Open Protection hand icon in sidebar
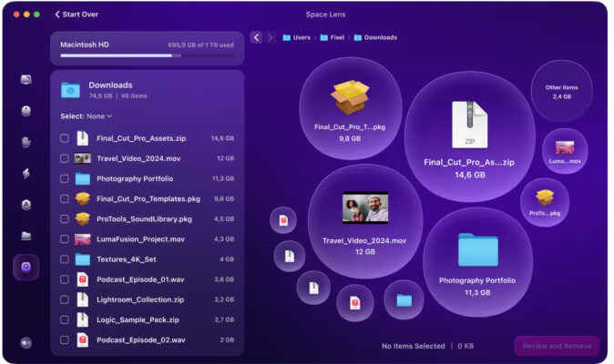This screenshot has width=614, height=364. pos(26,142)
